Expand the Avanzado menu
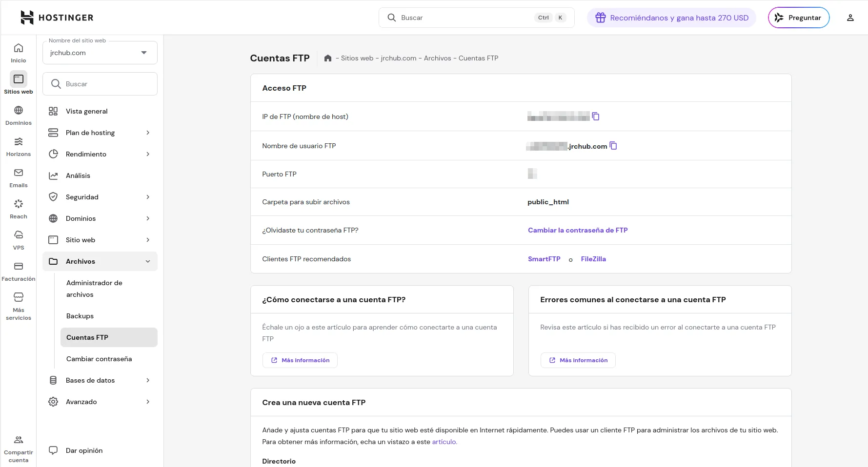The width and height of the screenshot is (868, 467). click(100, 402)
